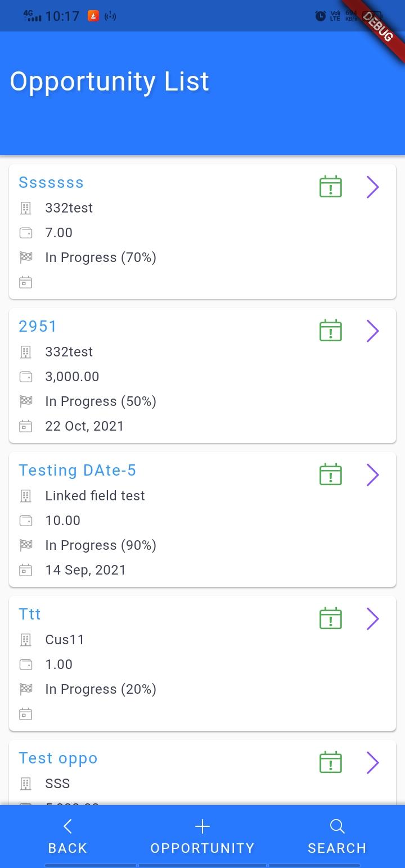
Task: Open Sssssss details via purple chevron
Action: pos(372,187)
